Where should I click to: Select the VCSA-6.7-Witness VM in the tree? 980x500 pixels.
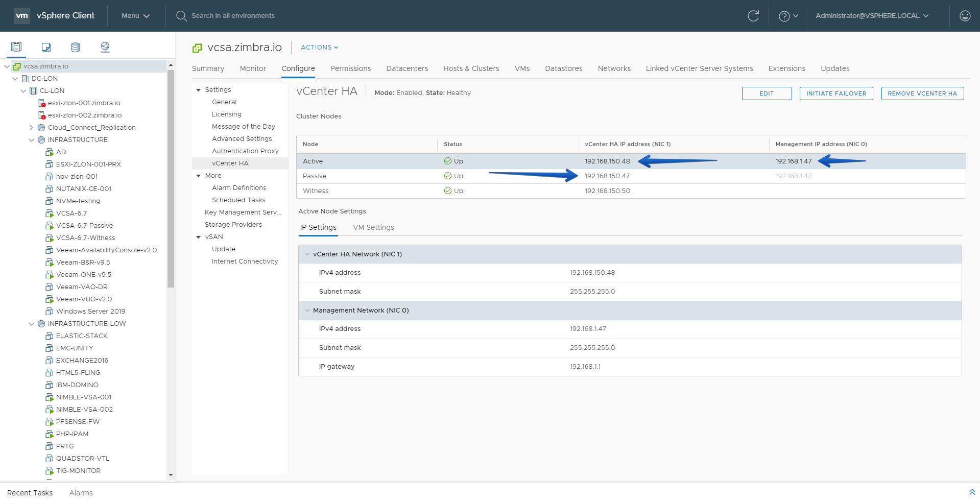[85, 238]
